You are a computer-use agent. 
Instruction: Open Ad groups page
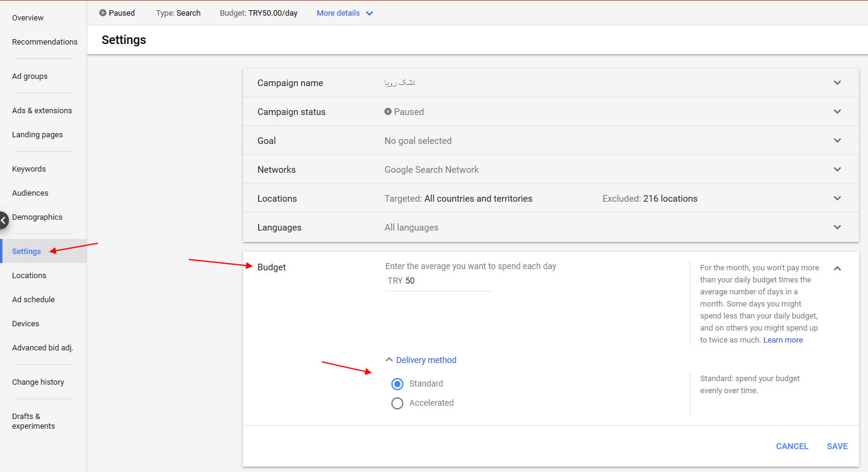pyautogui.click(x=29, y=76)
